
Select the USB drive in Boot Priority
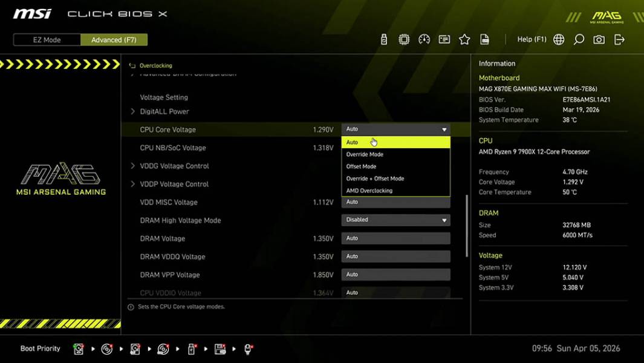click(x=192, y=349)
